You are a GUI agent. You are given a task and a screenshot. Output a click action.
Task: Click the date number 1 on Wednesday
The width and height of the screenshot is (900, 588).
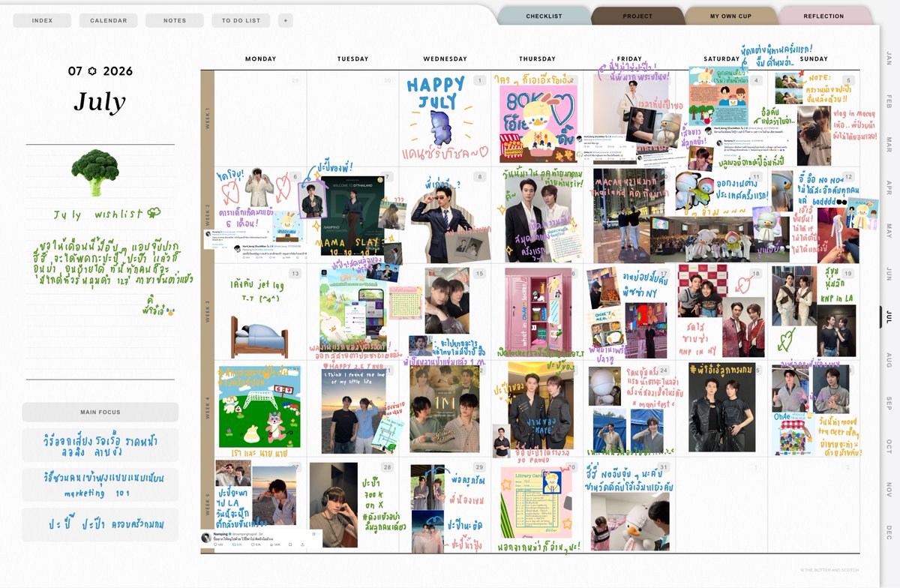click(480, 81)
